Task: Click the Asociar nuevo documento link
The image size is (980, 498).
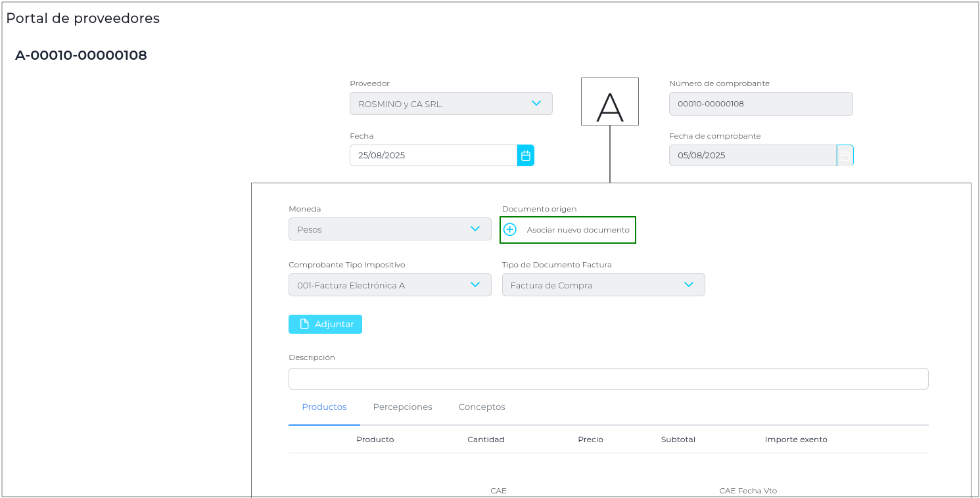Action: (x=578, y=230)
